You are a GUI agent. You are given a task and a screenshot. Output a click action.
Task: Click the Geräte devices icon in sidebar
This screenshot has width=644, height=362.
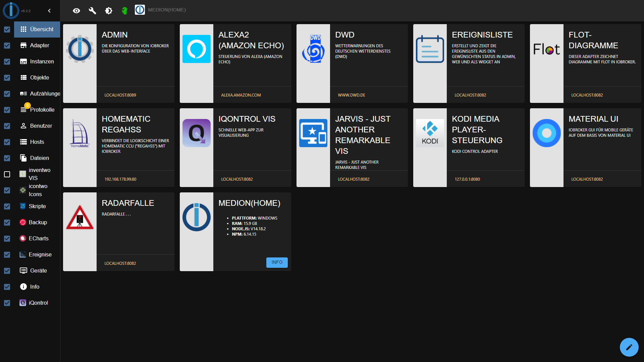(x=23, y=270)
